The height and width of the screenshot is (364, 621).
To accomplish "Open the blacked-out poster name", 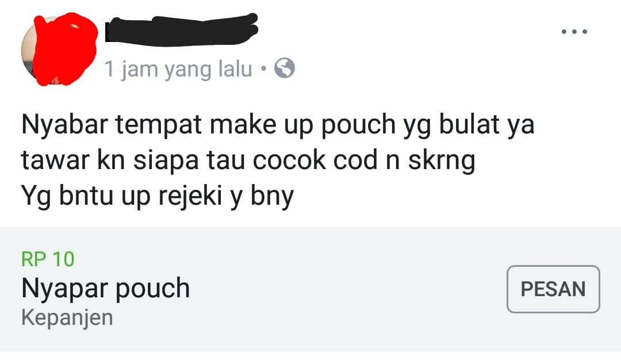I will [x=181, y=29].
